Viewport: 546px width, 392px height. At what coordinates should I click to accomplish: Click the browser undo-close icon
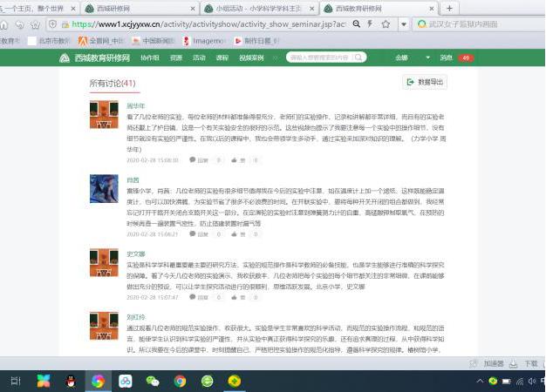(x=19, y=24)
